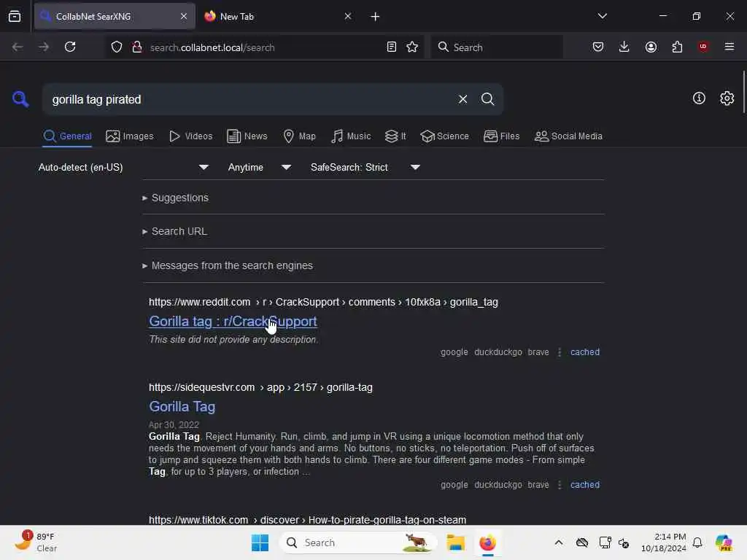
Task: Click the tiktok.com result URL
Action: click(307, 519)
